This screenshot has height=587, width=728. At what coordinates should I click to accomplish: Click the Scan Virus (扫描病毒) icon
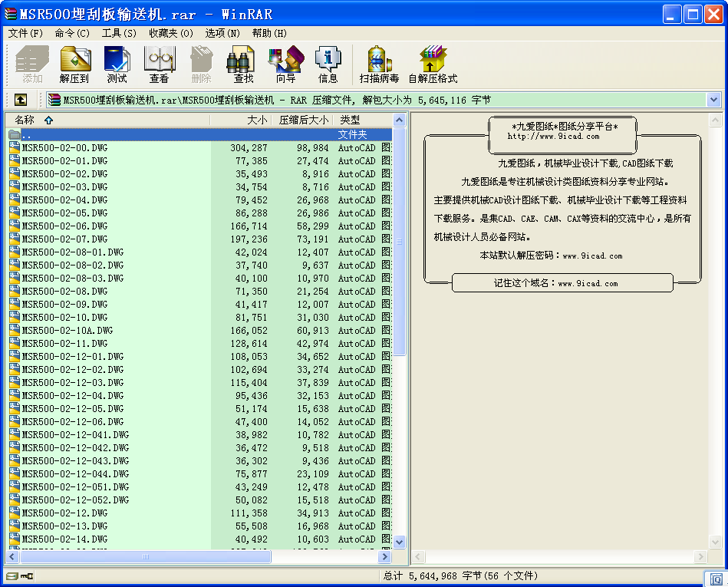[379, 64]
